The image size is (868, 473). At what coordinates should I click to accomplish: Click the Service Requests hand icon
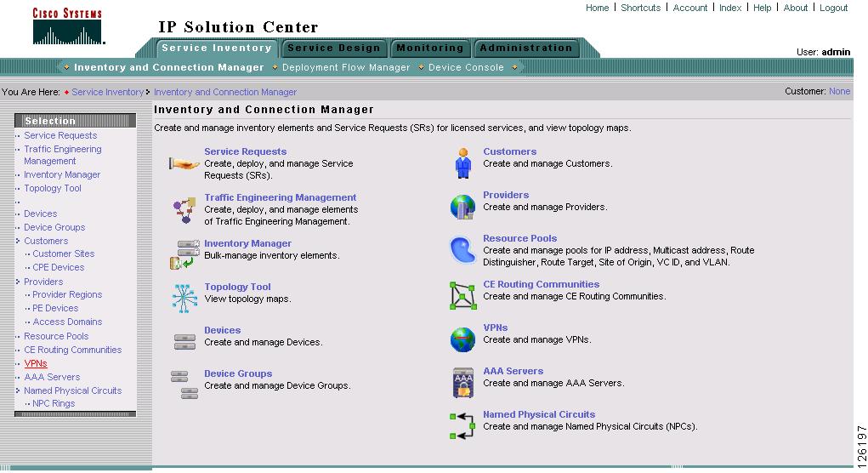click(184, 163)
